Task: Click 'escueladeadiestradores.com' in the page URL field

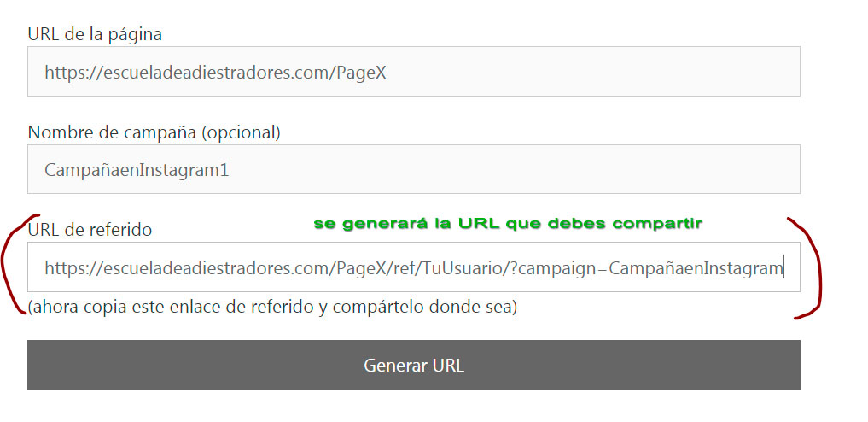Action: pos(213,73)
